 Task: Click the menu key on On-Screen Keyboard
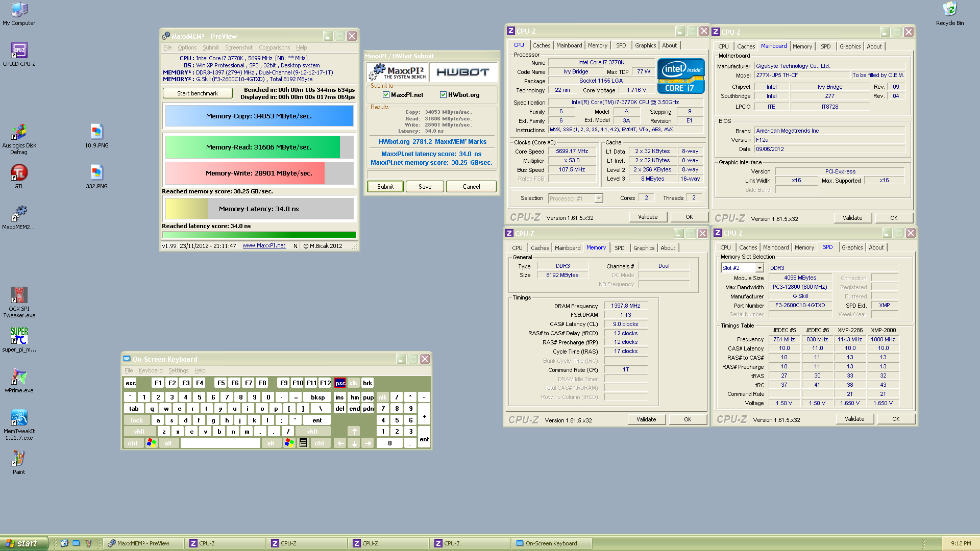pos(303,443)
